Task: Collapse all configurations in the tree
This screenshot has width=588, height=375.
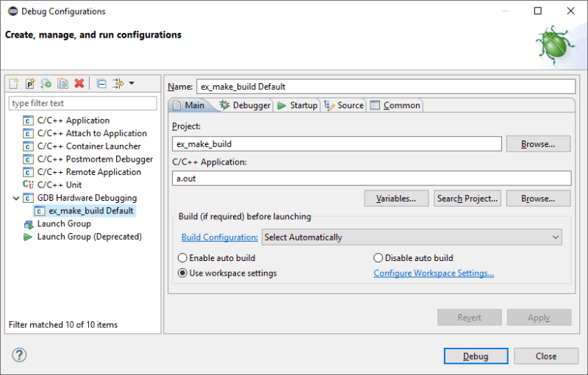Action: pos(101,84)
